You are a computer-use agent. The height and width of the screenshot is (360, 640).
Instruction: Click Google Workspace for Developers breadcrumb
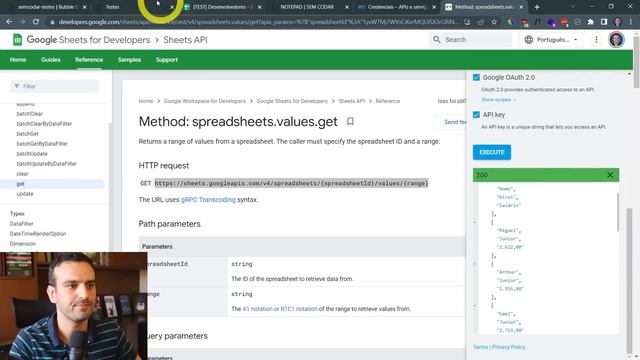coord(204,101)
